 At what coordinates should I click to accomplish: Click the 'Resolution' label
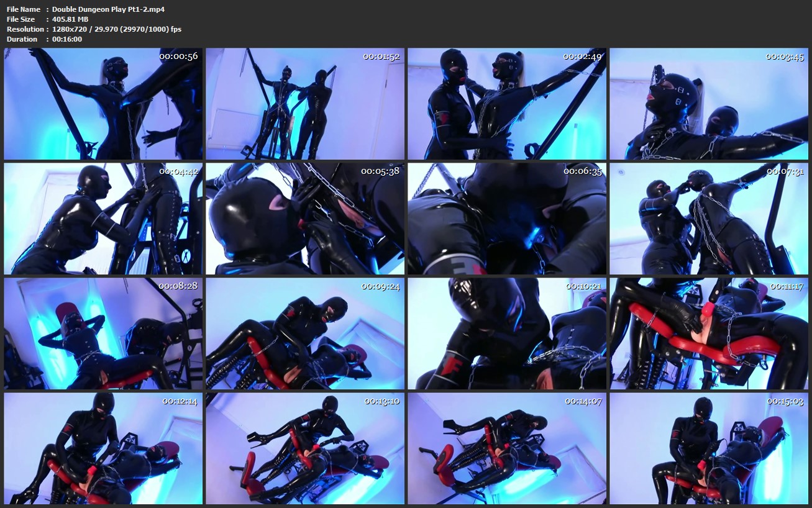(x=25, y=29)
